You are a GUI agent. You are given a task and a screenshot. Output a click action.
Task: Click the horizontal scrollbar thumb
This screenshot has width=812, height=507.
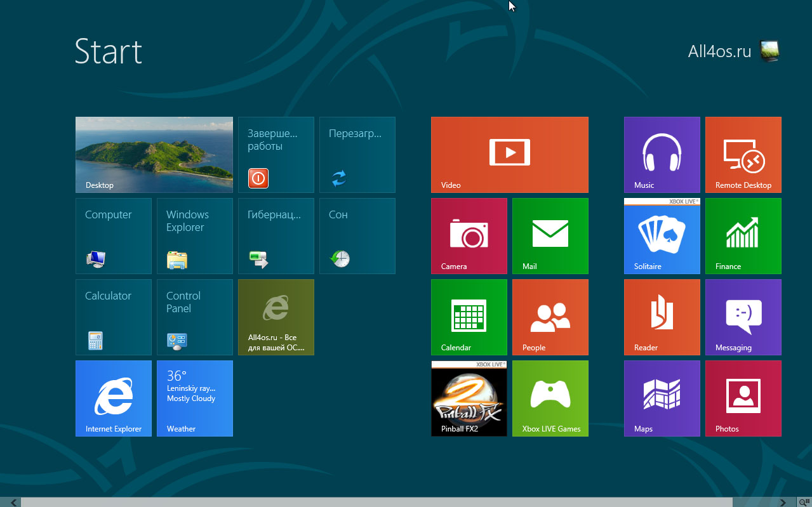pos(376,502)
